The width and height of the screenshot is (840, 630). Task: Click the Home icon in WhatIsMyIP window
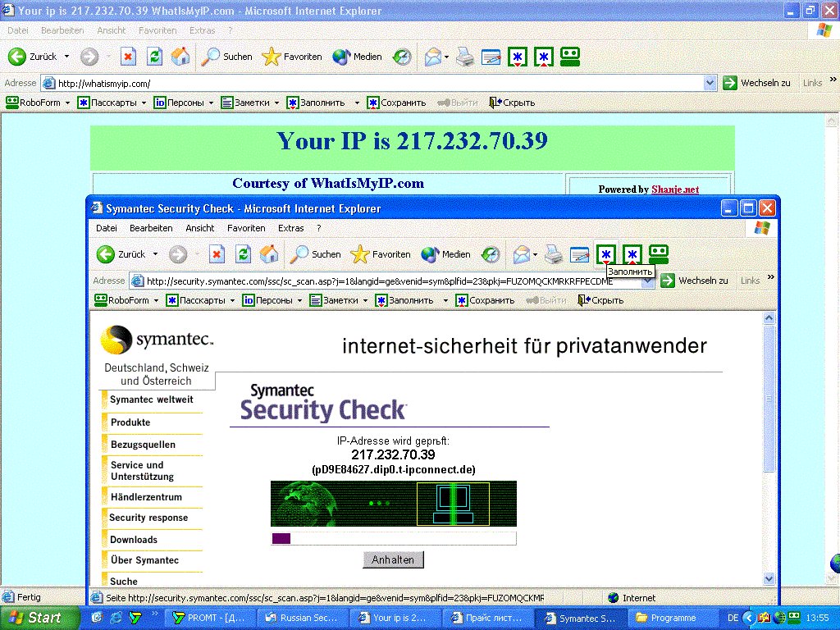tap(180, 57)
